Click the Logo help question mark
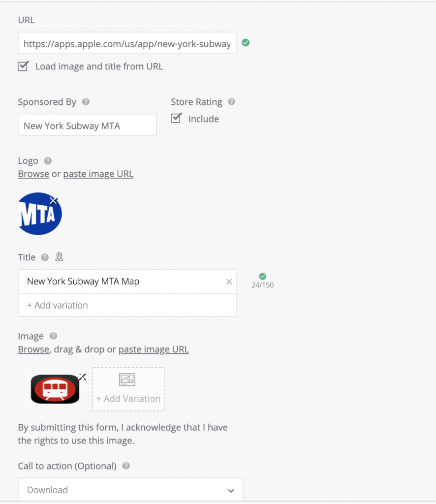The width and height of the screenshot is (436, 504). [x=48, y=160]
